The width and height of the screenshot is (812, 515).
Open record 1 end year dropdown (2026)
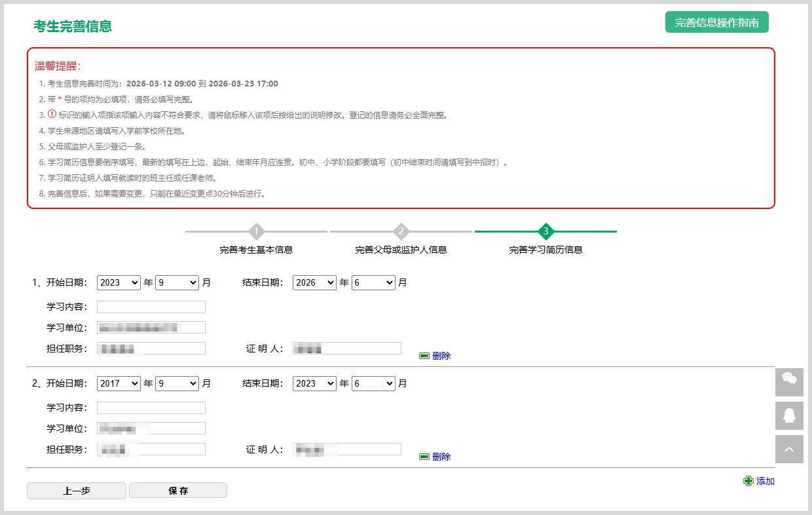pos(314,282)
